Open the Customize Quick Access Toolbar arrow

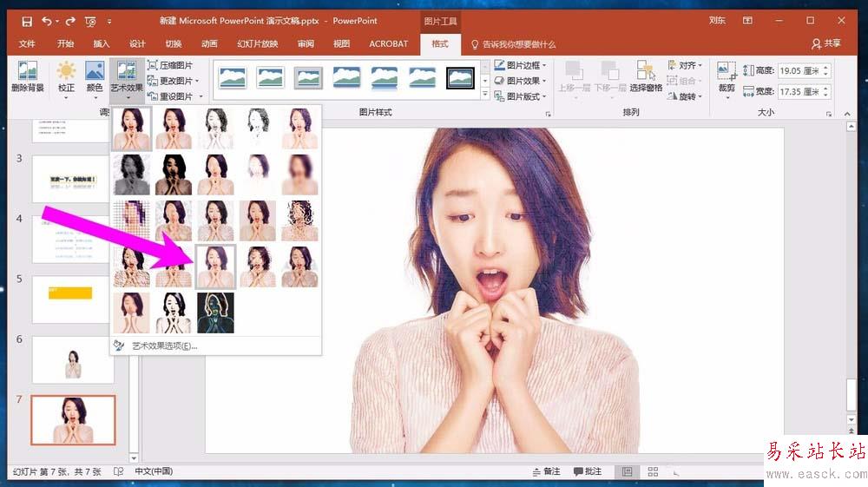pyautogui.click(x=109, y=22)
